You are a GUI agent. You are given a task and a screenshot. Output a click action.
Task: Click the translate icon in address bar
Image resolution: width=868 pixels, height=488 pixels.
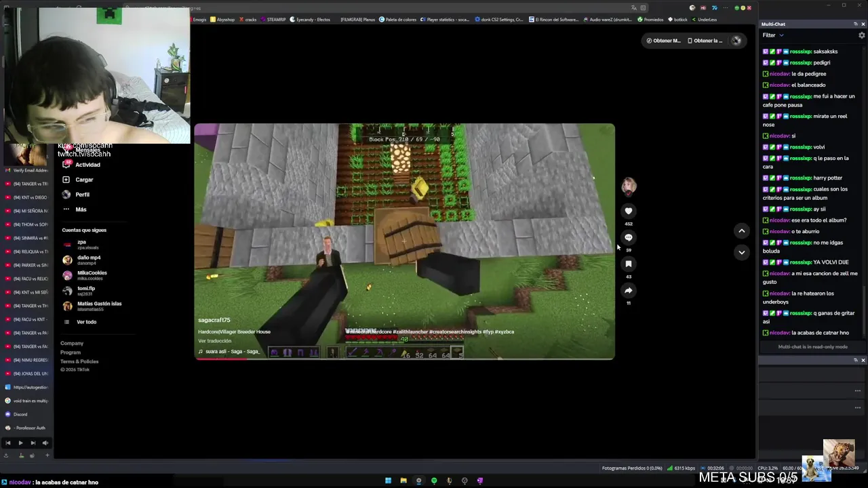(x=634, y=8)
